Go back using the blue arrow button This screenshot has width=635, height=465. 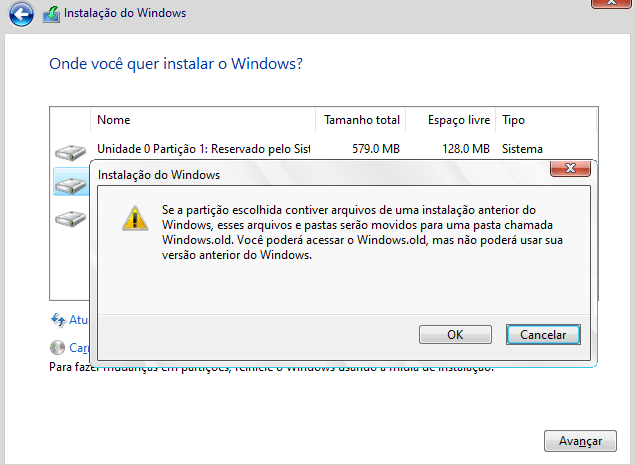21,14
